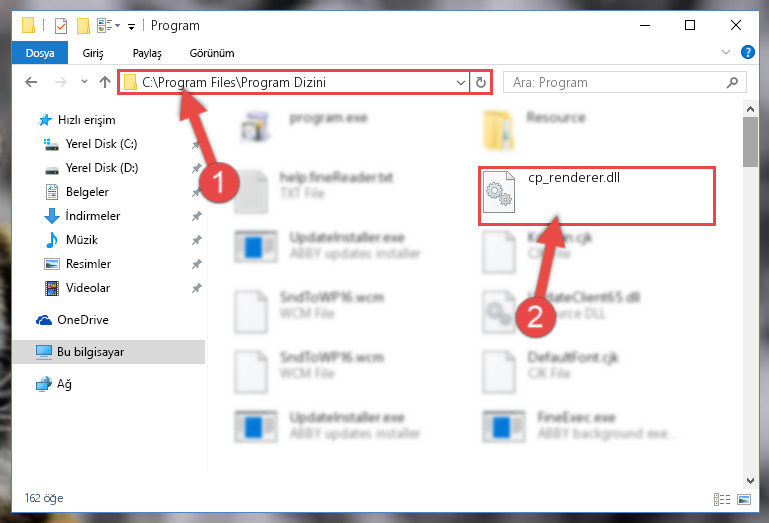Click the Properties icon in quick access toolbar
Image resolution: width=769 pixels, height=523 pixels.
(x=60, y=25)
